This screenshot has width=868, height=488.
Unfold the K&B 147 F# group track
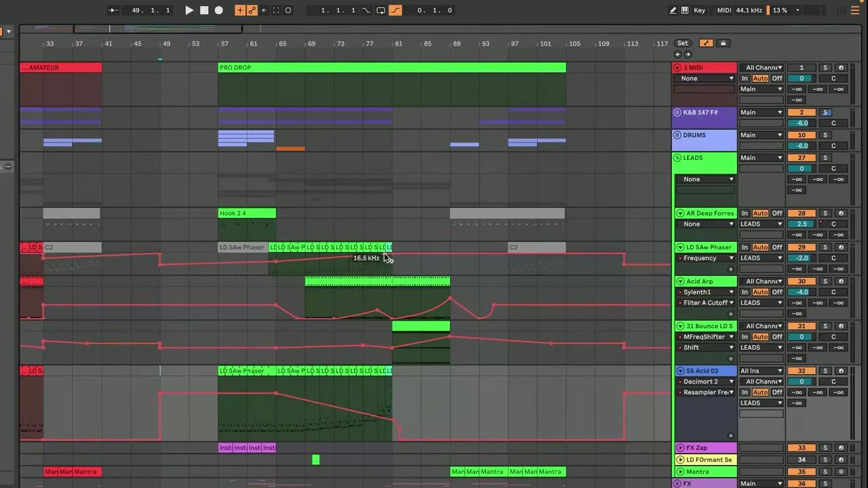[677, 113]
